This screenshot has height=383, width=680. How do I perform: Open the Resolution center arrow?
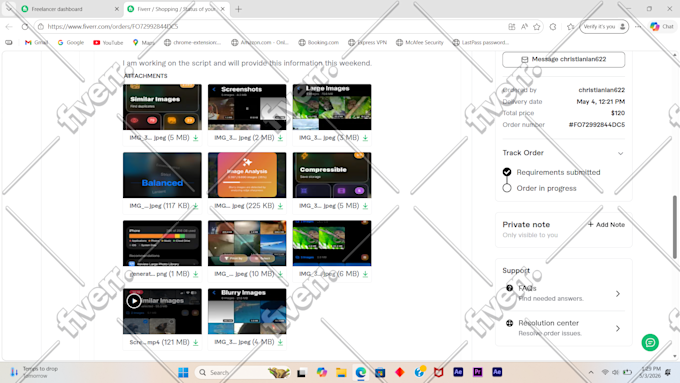(x=618, y=328)
